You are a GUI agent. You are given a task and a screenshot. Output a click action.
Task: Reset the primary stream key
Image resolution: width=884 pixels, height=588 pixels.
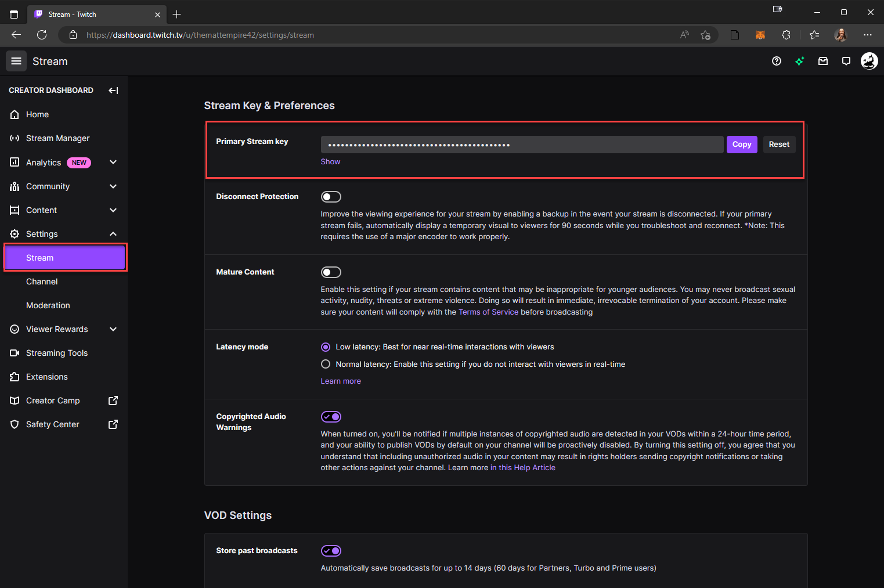pos(779,145)
